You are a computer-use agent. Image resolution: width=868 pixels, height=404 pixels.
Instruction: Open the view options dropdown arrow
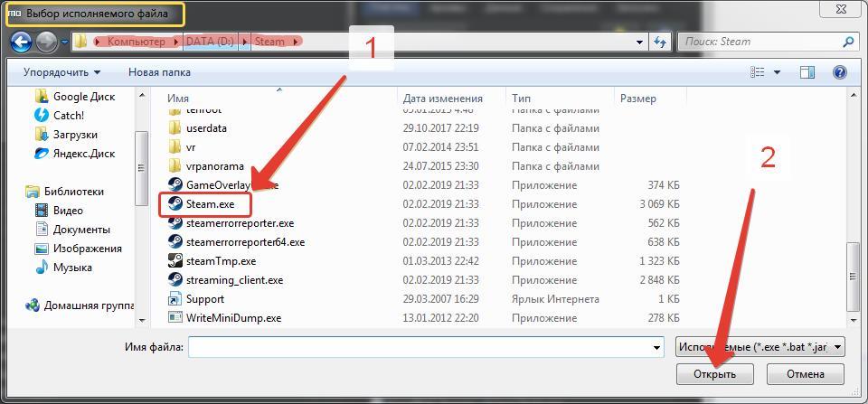pyautogui.click(x=777, y=72)
